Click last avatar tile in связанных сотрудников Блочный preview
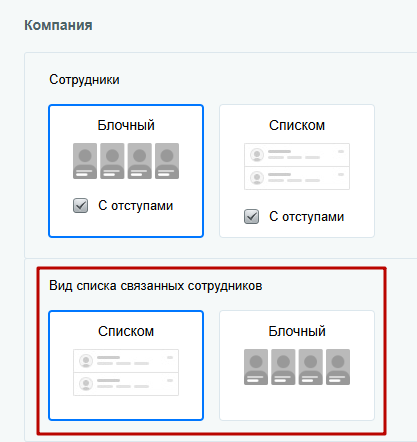 coord(338,367)
